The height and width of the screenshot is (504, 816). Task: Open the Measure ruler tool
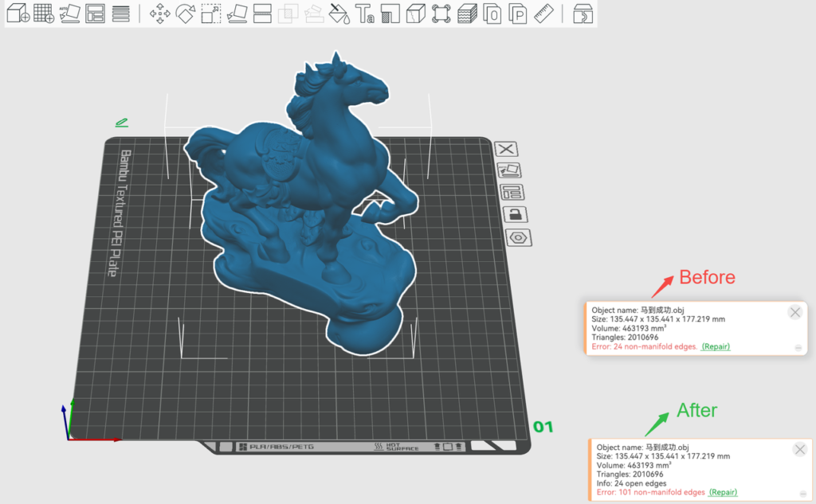543,14
